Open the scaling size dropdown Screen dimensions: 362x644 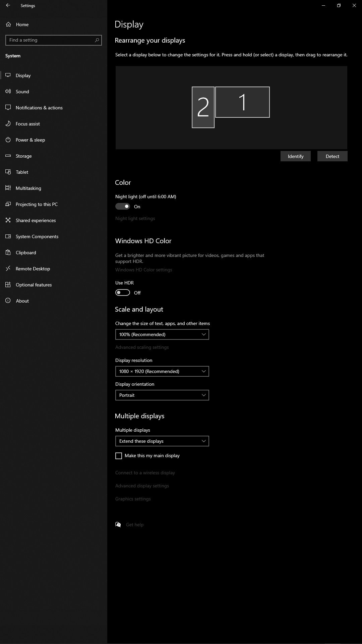tap(162, 334)
